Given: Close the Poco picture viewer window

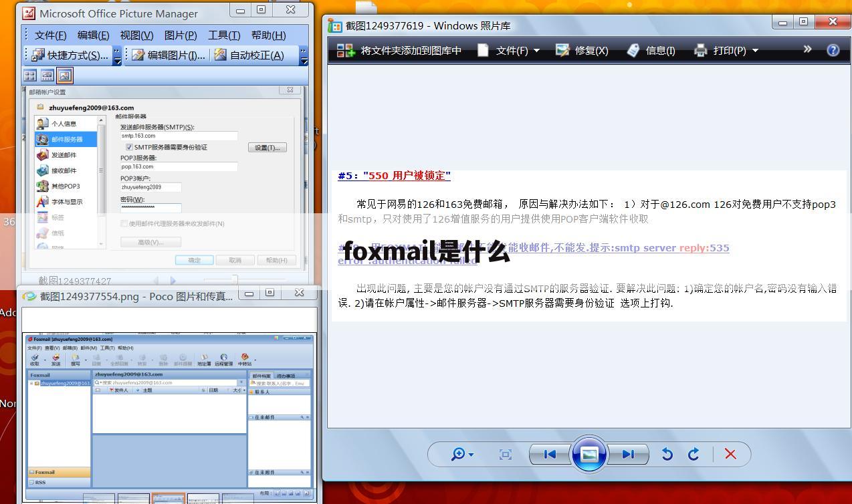Looking at the screenshot, I should click(299, 293).
